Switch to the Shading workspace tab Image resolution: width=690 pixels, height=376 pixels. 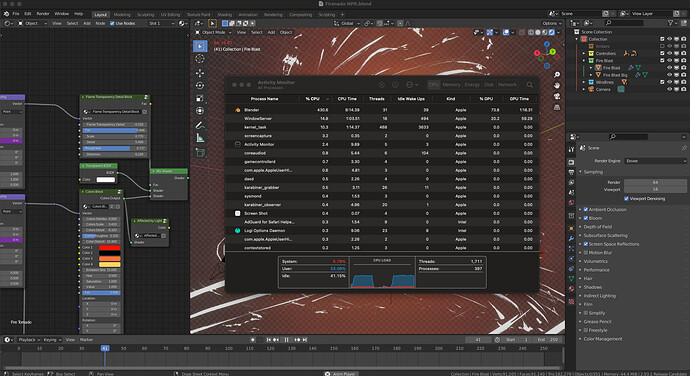(224, 15)
